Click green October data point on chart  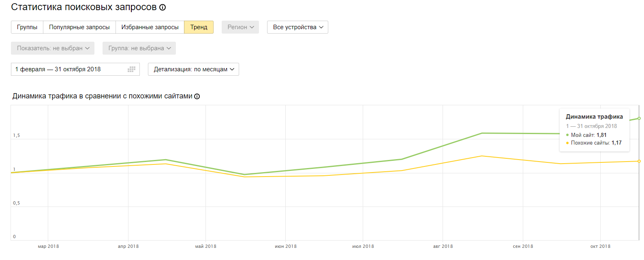639,118
